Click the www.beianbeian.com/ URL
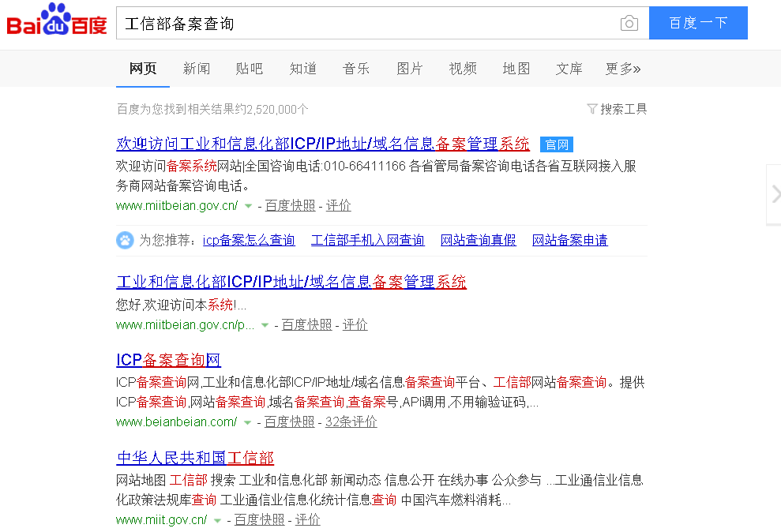The height and width of the screenshot is (532, 781). pyautogui.click(x=176, y=422)
